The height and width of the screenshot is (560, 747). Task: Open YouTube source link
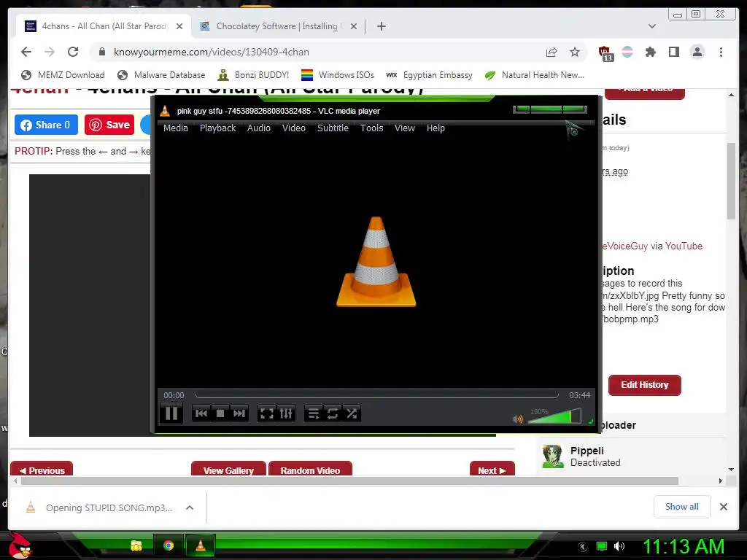684,246
